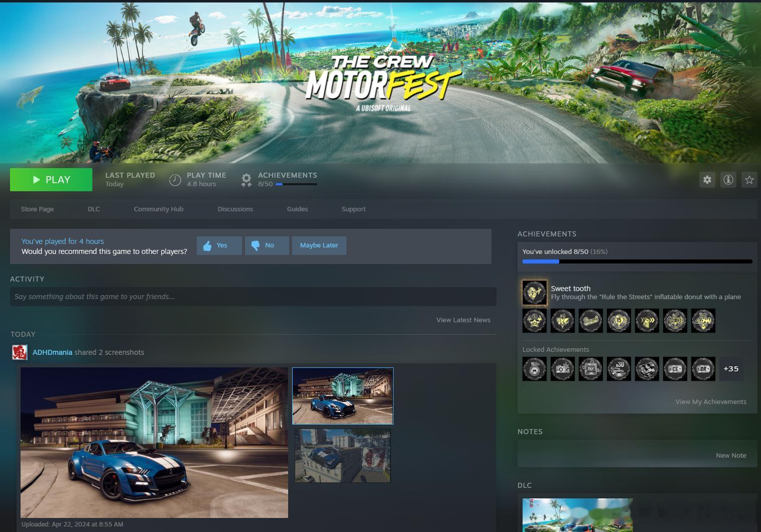Image resolution: width=761 pixels, height=532 pixels.
Task: Open the game info icon
Action: point(728,180)
